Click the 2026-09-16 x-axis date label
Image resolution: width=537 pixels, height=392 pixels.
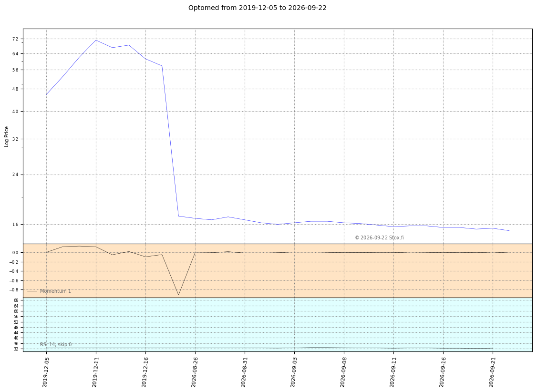coord(443,372)
